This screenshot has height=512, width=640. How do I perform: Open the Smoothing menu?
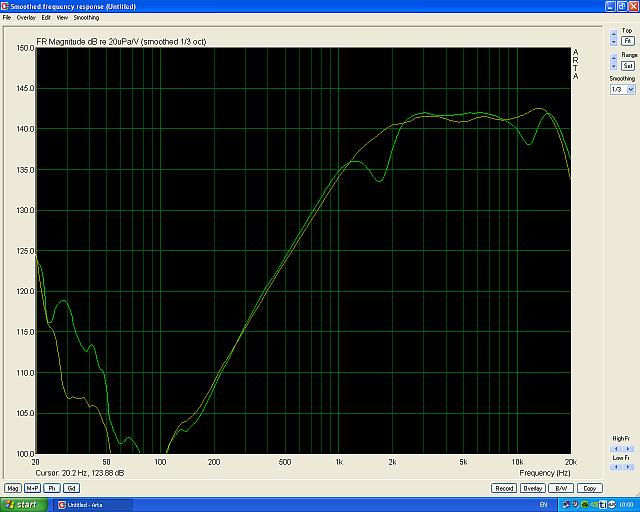(x=86, y=18)
